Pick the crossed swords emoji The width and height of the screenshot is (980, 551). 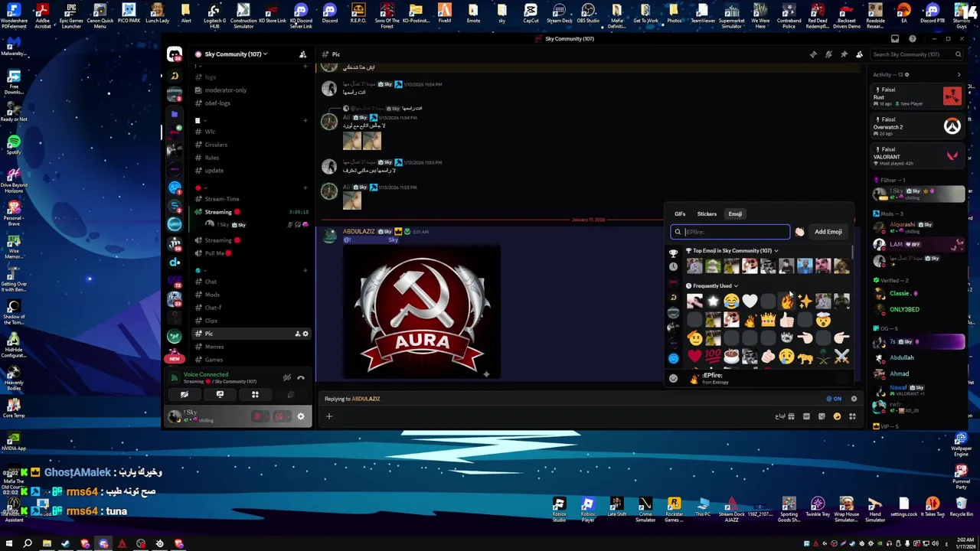841,357
